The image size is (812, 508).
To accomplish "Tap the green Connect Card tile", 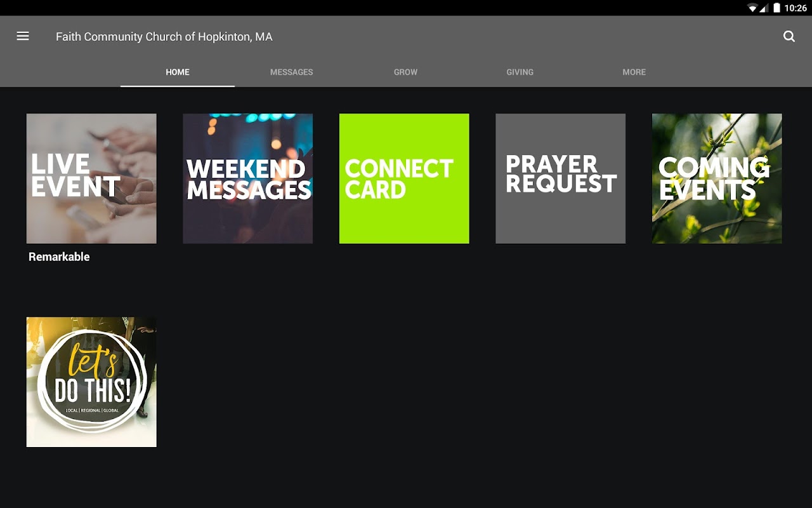I will tap(404, 178).
